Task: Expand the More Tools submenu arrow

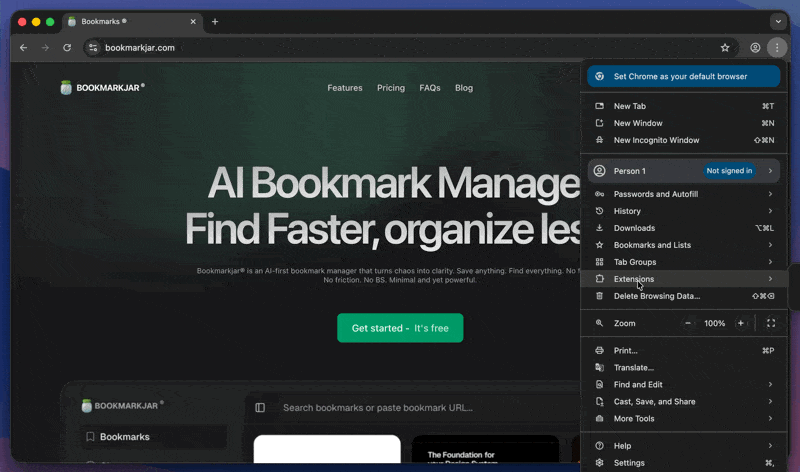Action: click(770, 418)
